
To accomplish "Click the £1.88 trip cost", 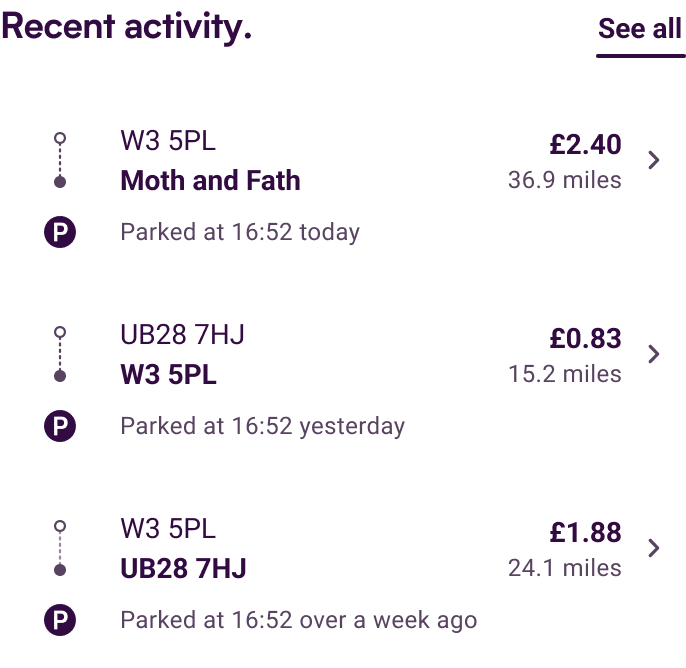I will tap(585, 533).
